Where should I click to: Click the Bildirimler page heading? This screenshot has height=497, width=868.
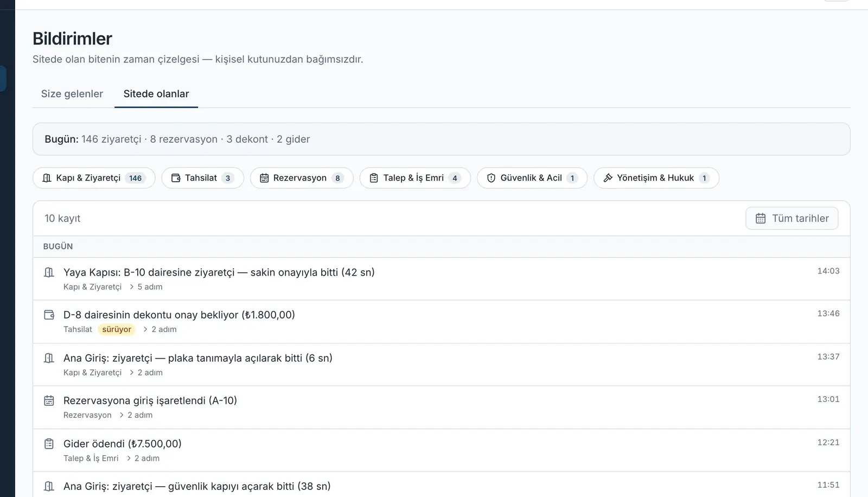tap(72, 39)
